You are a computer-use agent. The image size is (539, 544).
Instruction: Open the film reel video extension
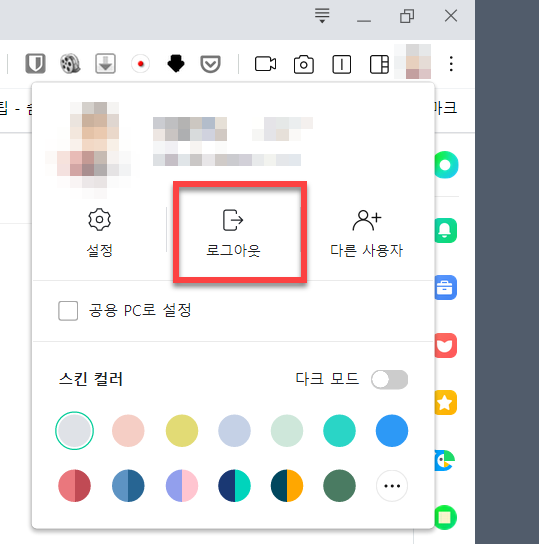[70, 63]
